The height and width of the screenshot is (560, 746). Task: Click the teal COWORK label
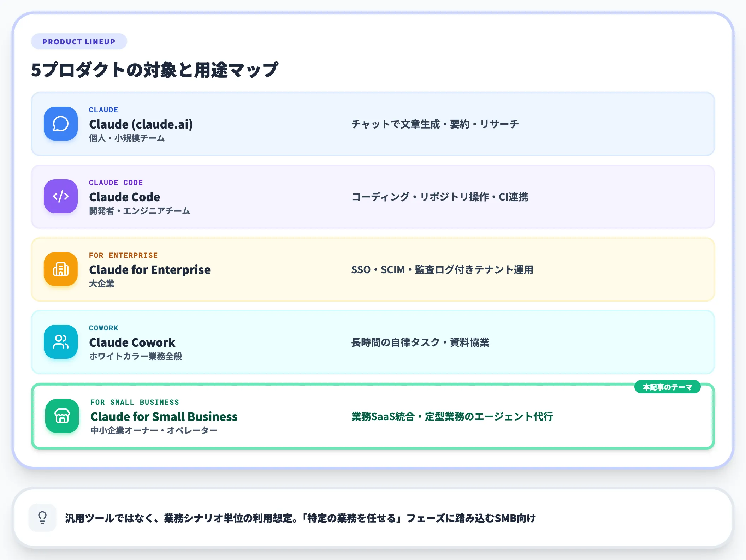click(103, 328)
